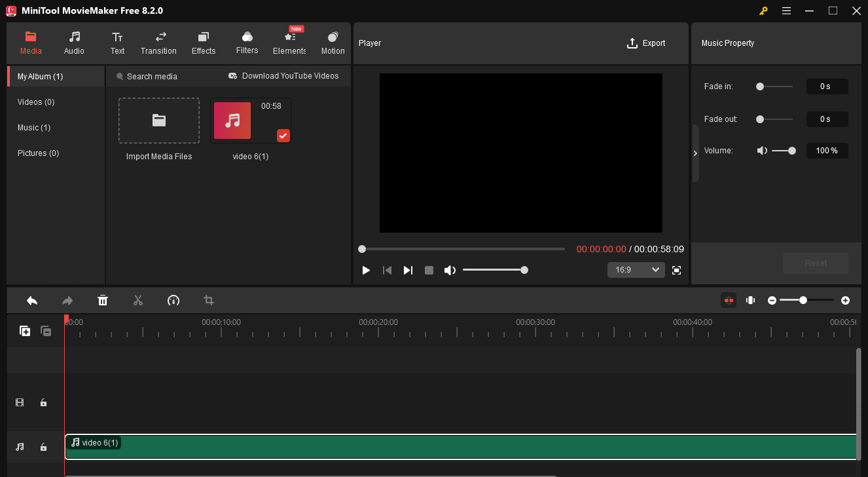Open the Filters tab
868x477 pixels.
247,43
